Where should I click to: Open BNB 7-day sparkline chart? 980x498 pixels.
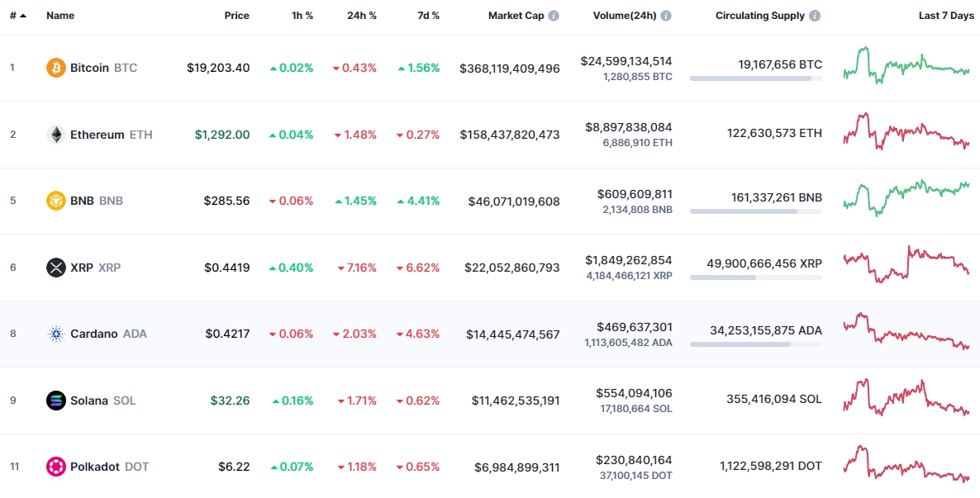coord(906,198)
